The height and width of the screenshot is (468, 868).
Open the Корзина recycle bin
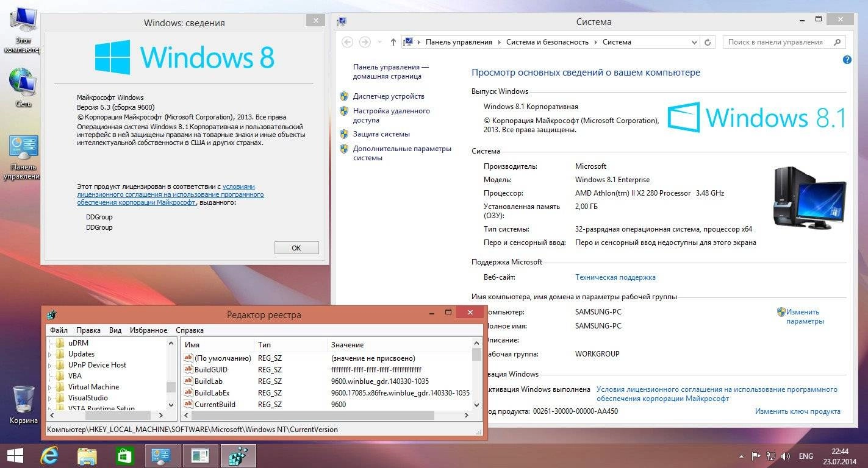[23, 399]
